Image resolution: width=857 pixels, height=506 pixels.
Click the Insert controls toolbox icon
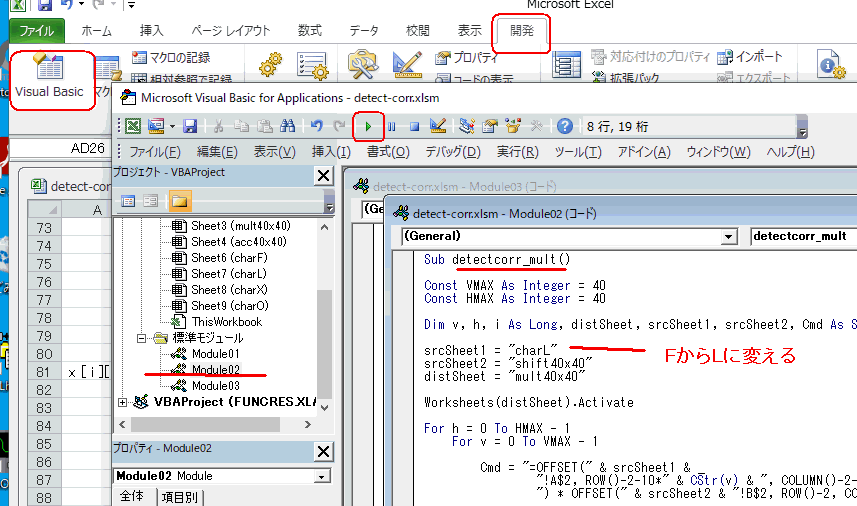click(362, 65)
